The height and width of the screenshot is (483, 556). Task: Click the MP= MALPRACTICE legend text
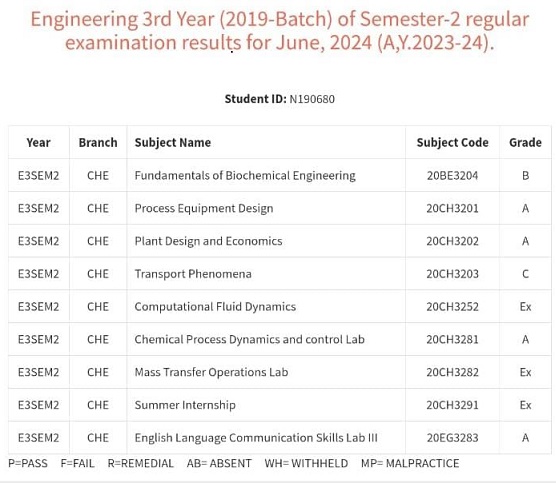410,463
